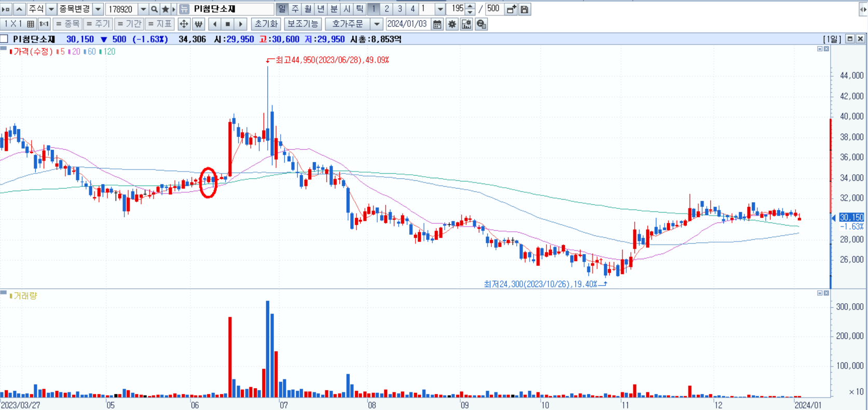This screenshot has height=410, width=868.
Task: Open the 기간 menu tab
Action: tap(129, 24)
